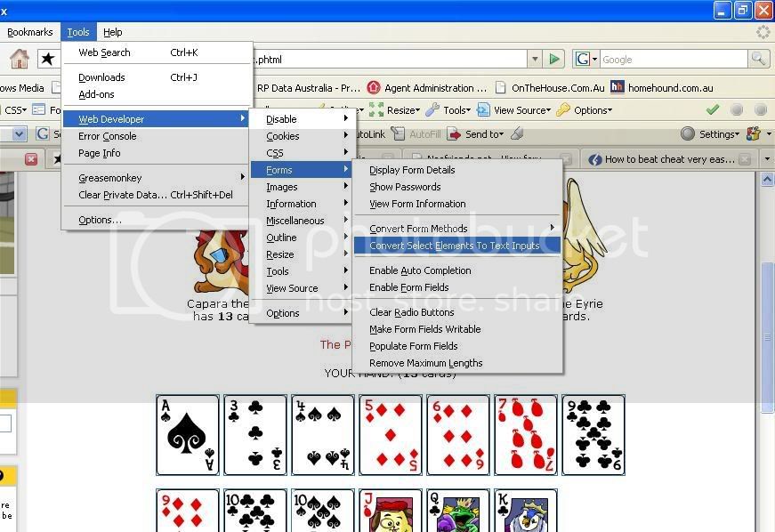Click the Ace of Spades card
The image size is (775, 532).
(x=187, y=435)
